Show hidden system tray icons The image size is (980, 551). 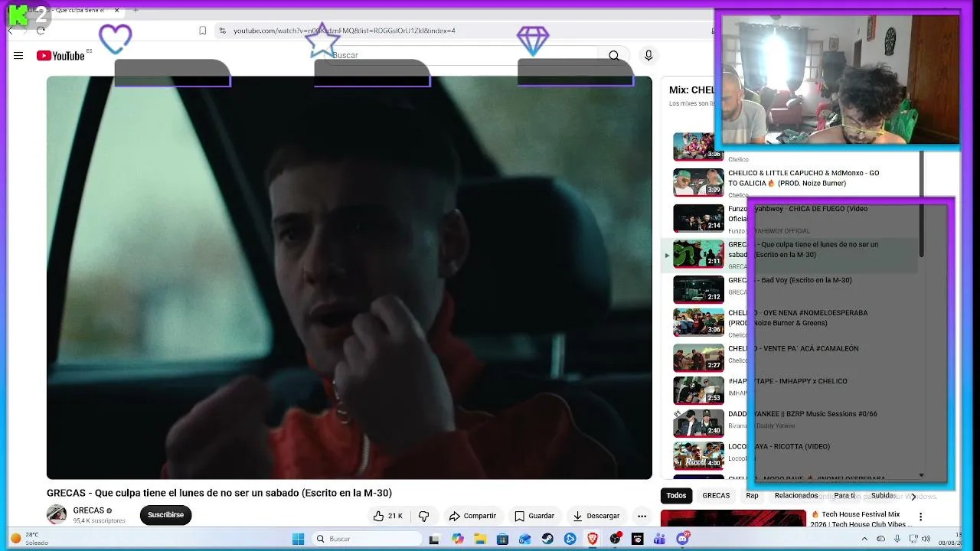(x=866, y=539)
